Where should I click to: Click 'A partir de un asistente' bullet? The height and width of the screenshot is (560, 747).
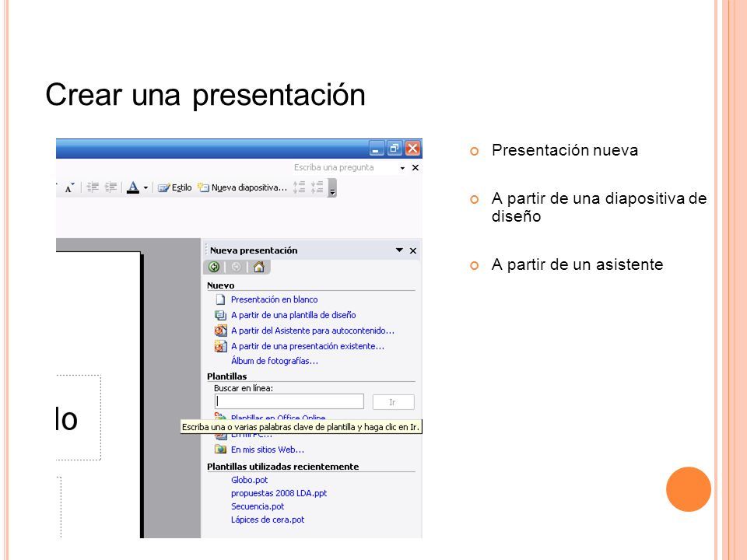tap(577, 264)
